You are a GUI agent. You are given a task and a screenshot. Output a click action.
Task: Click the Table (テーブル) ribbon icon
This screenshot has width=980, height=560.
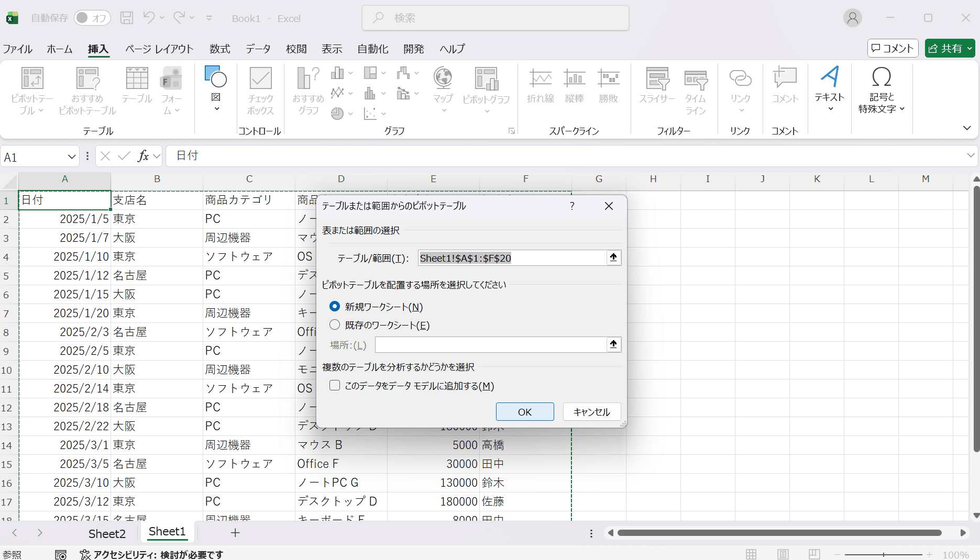point(137,79)
